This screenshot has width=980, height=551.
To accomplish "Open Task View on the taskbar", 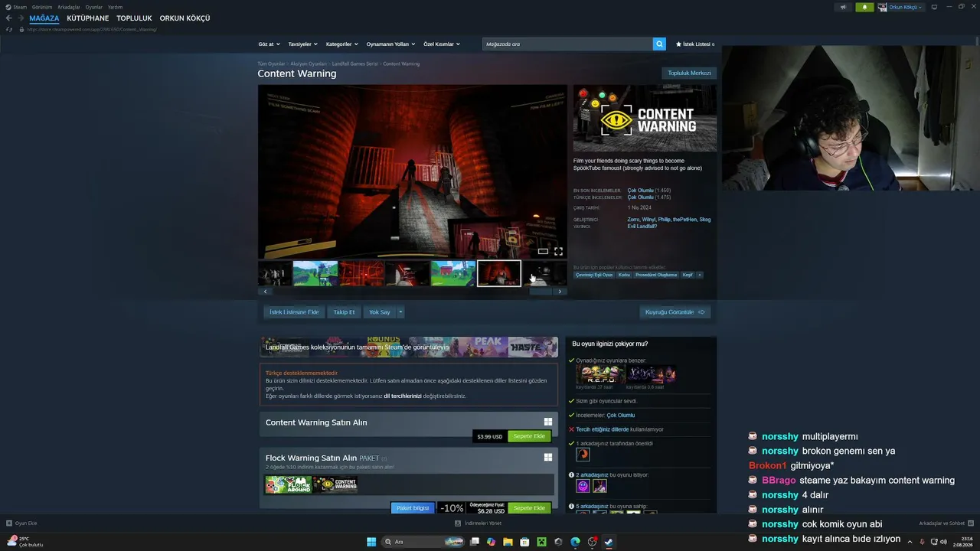I will coord(475,542).
